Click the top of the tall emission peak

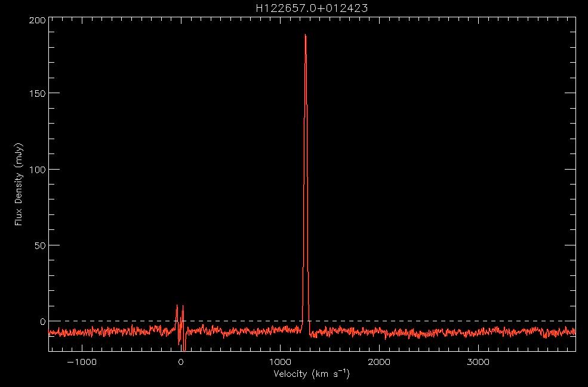point(305,35)
